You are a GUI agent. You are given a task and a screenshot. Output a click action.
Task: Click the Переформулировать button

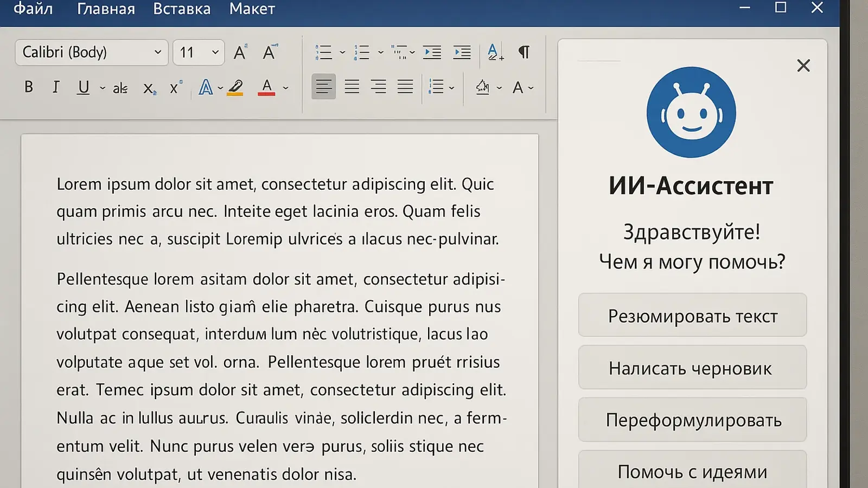[x=692, y=420]
